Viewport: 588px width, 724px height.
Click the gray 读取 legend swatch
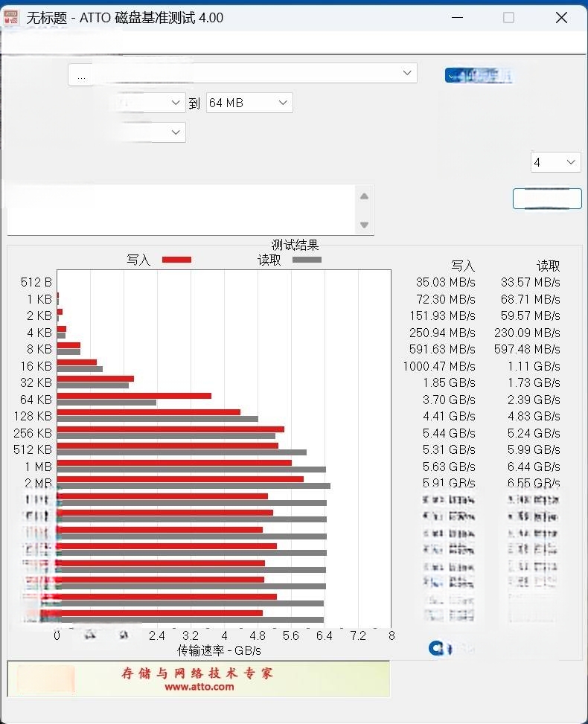point(307,260)
